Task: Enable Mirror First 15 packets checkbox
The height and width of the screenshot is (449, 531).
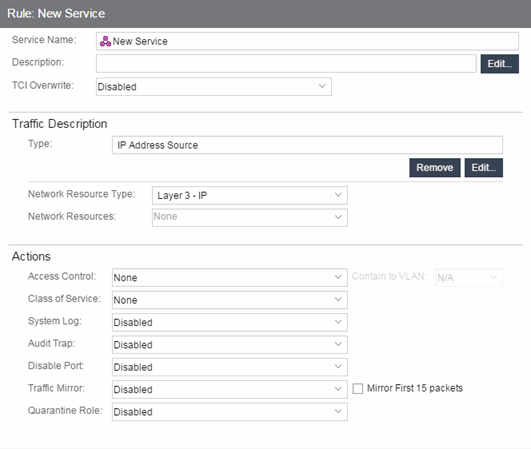Action: pyautogui.click(x=358, y=388)
